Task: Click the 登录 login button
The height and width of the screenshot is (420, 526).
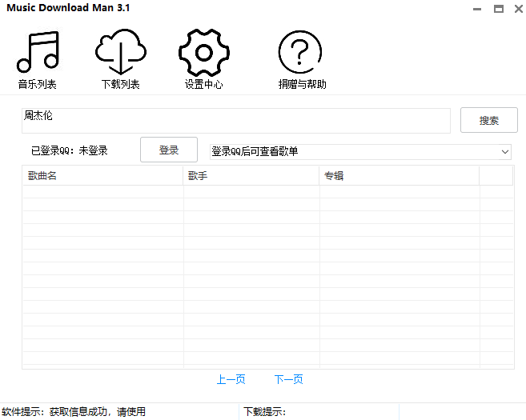Action: (169, 150)
